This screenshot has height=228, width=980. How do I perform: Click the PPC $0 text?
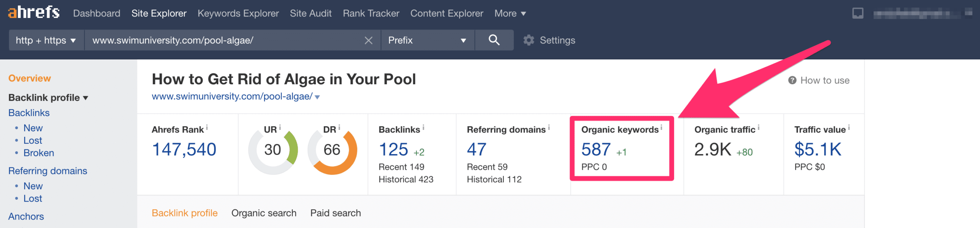810,167
